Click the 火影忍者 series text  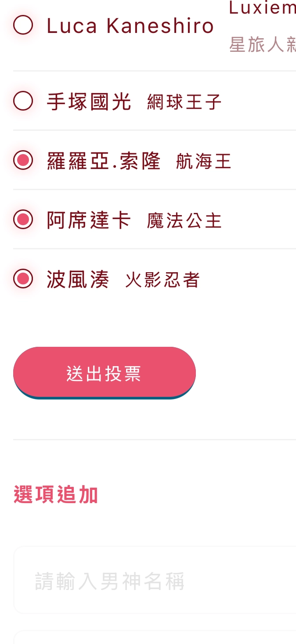162,280
